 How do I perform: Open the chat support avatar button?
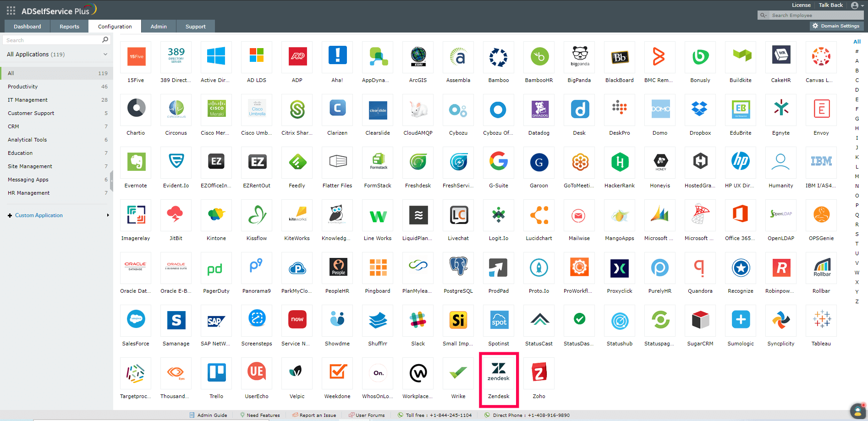[858, 411]
